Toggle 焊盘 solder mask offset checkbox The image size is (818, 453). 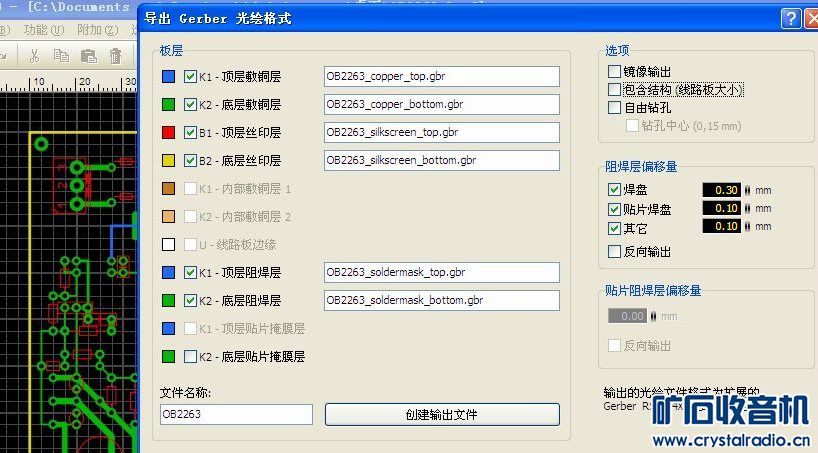coord(615,189)
